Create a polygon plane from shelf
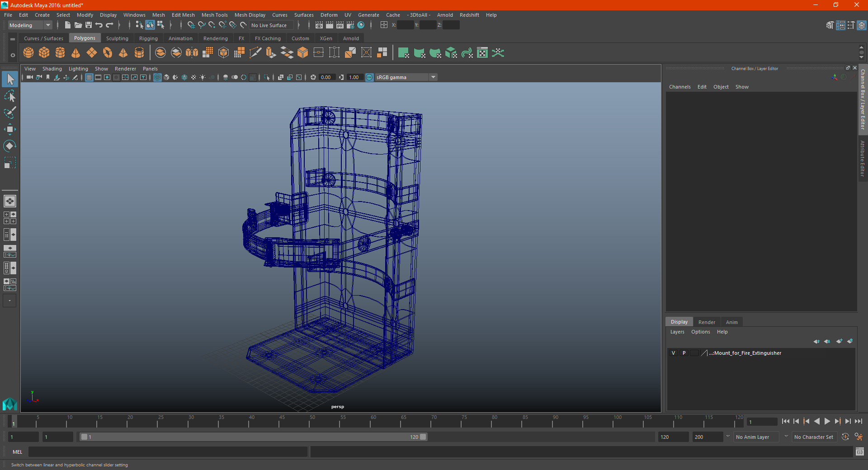 click(x=92, y=53)
